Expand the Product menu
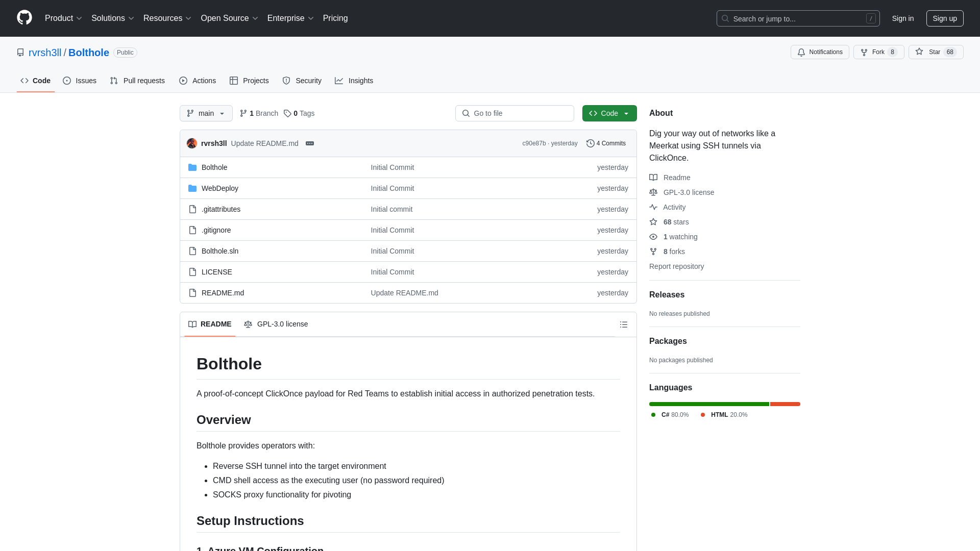 coord(63,18)
